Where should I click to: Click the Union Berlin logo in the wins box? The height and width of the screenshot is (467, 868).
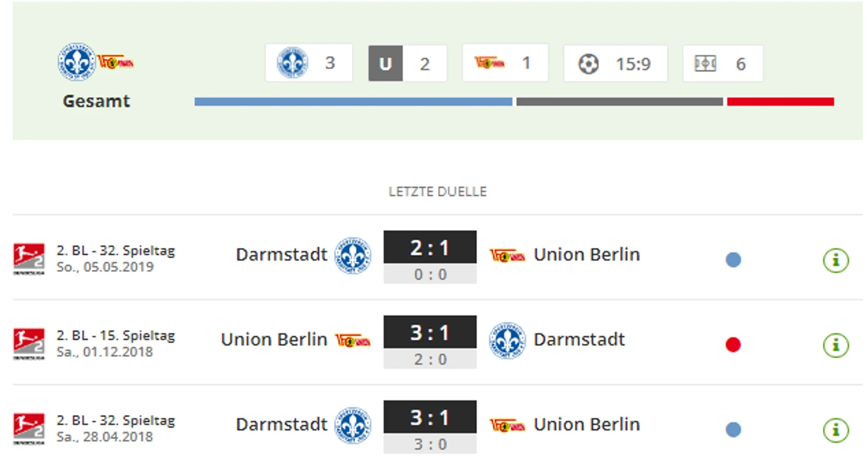[489, 62]
